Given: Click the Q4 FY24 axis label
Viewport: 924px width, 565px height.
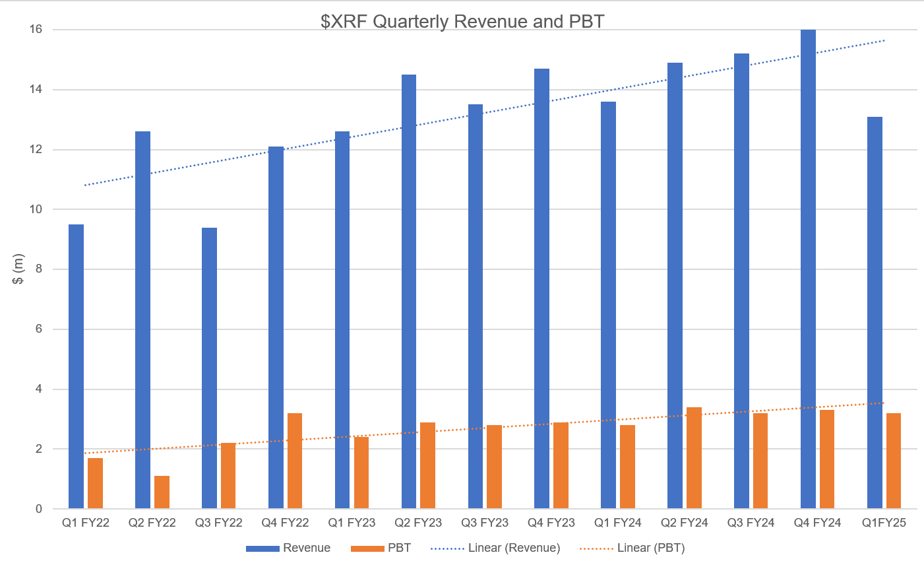Looking at the screenshot, I should [818, 523].
